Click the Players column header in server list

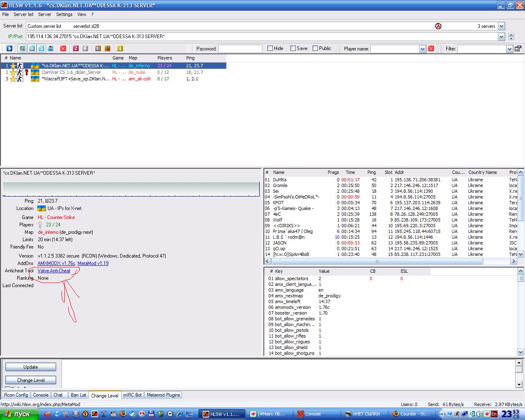(165, 58)
